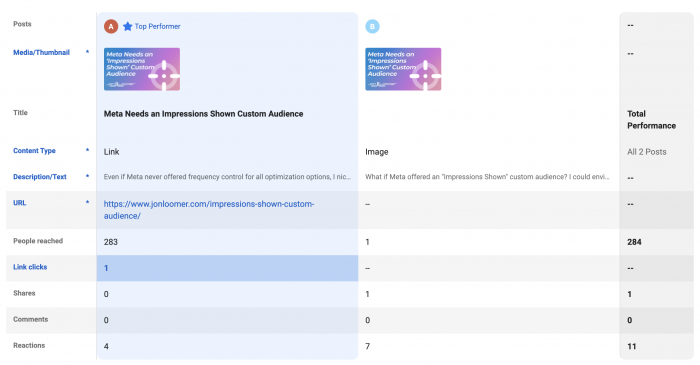Click the Link clicks row label
The height and width of the screenshot is (365, 700).
click(x=30, y=267)
